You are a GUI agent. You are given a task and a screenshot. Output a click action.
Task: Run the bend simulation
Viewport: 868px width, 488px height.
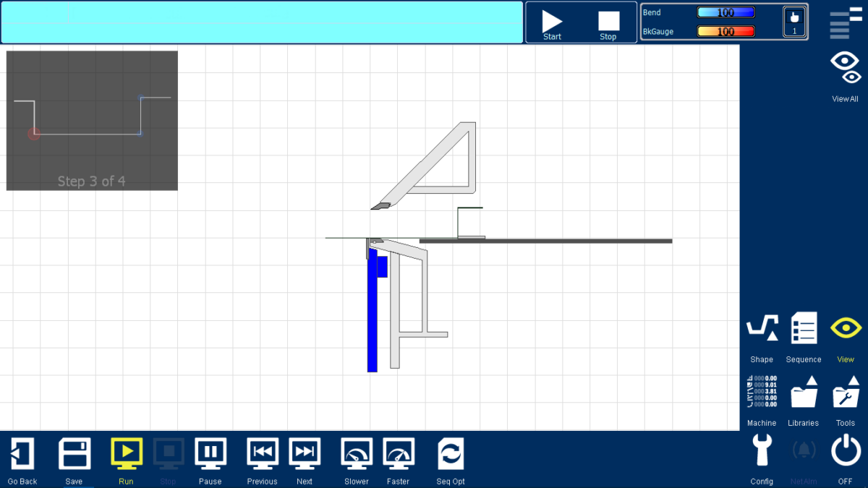126,453
